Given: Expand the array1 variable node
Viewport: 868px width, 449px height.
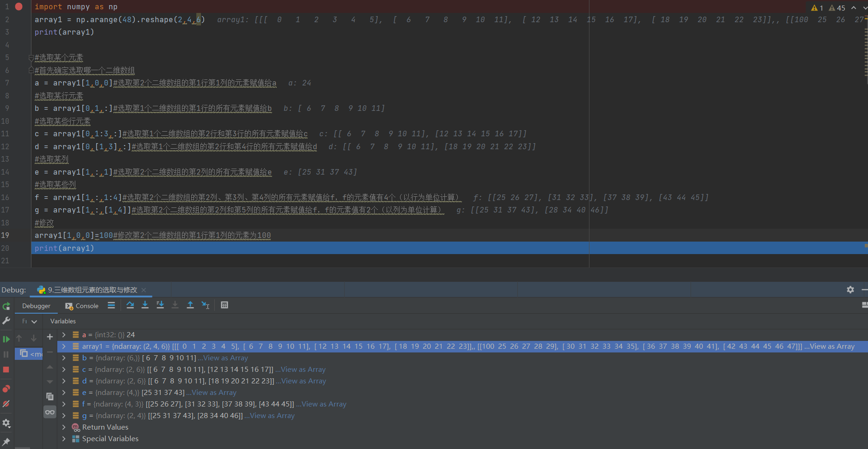Looking at the screenshot, I should (63, 346).
